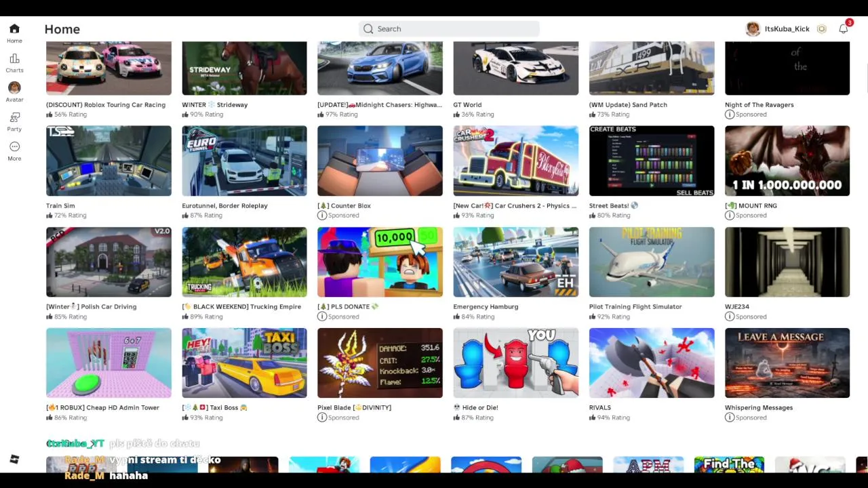Click the thumbs-up rating icon under Street Beats

click(x=593, y=216)
